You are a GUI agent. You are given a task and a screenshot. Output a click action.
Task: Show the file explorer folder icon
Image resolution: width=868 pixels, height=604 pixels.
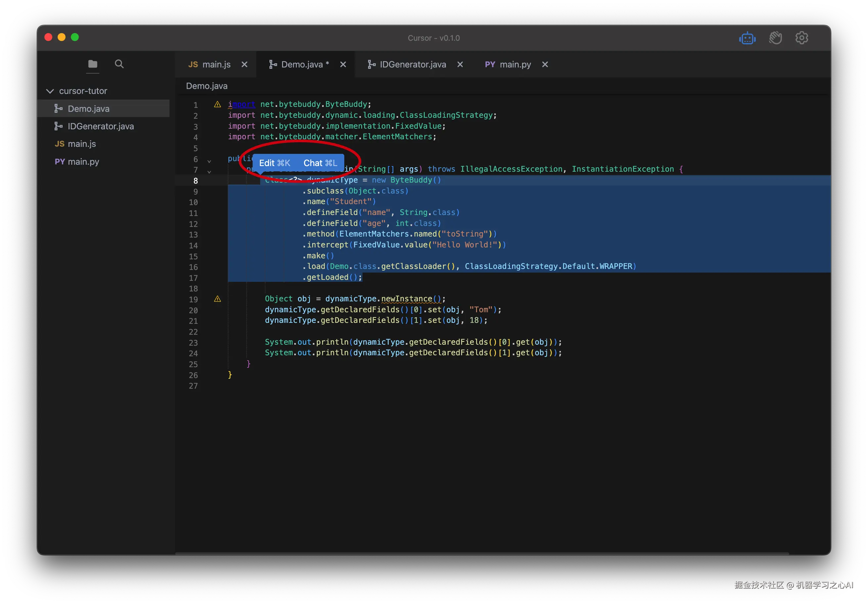pyautogui.click(x=93, y=64)
